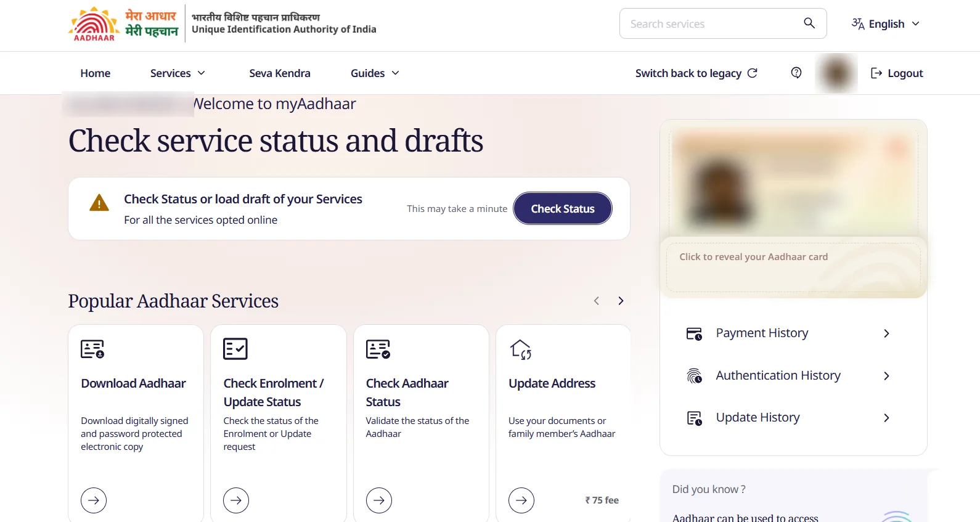The image size is (980, 522).
Task: Click the language translate icon
Action: coord(858,24)
